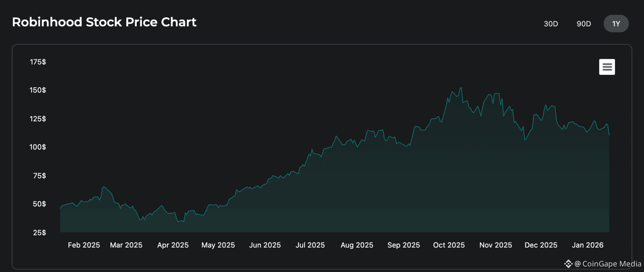This screenshot has width=644, height=272.
Task: Switch to the 30D time range
Action: click(551, 24)
